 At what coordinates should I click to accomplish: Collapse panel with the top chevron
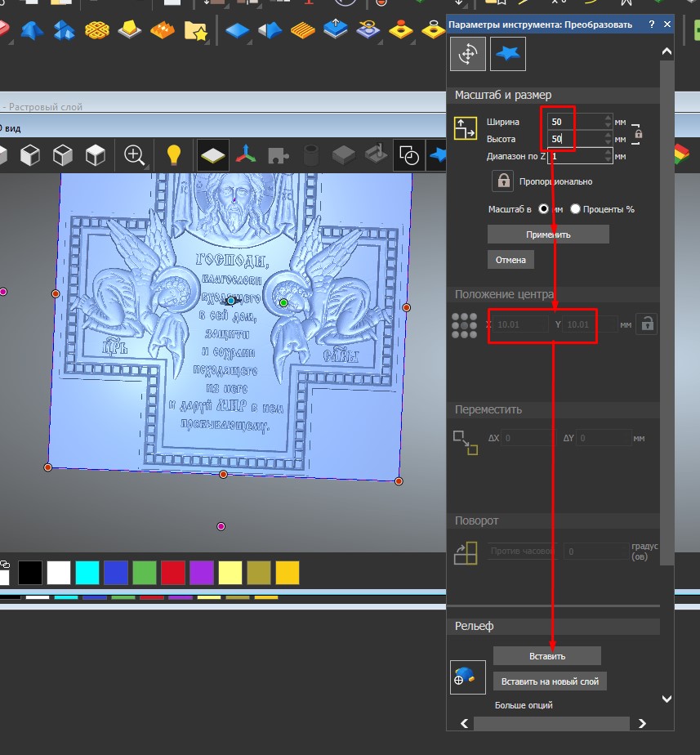pyautogui.click(x=667, y=51)
